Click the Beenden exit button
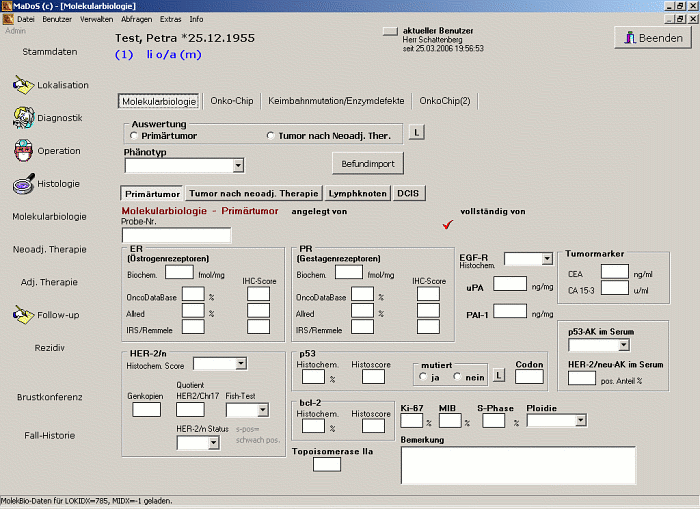 [x=651, y=38]
